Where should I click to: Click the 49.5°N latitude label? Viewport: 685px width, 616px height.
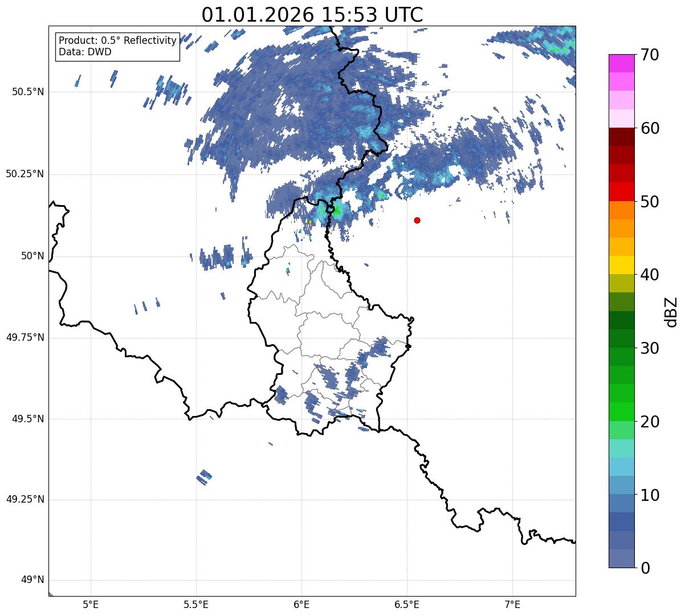27,419
